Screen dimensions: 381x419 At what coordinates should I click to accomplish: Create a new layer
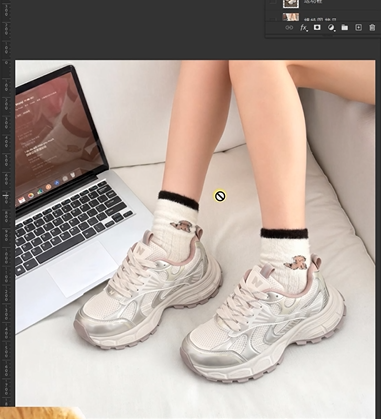tap(358, 28)
